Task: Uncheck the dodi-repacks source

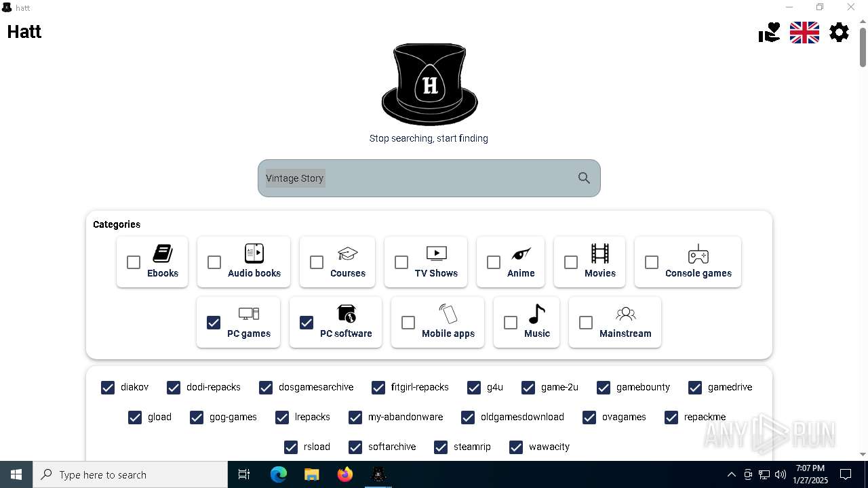Action: [174, 387]
